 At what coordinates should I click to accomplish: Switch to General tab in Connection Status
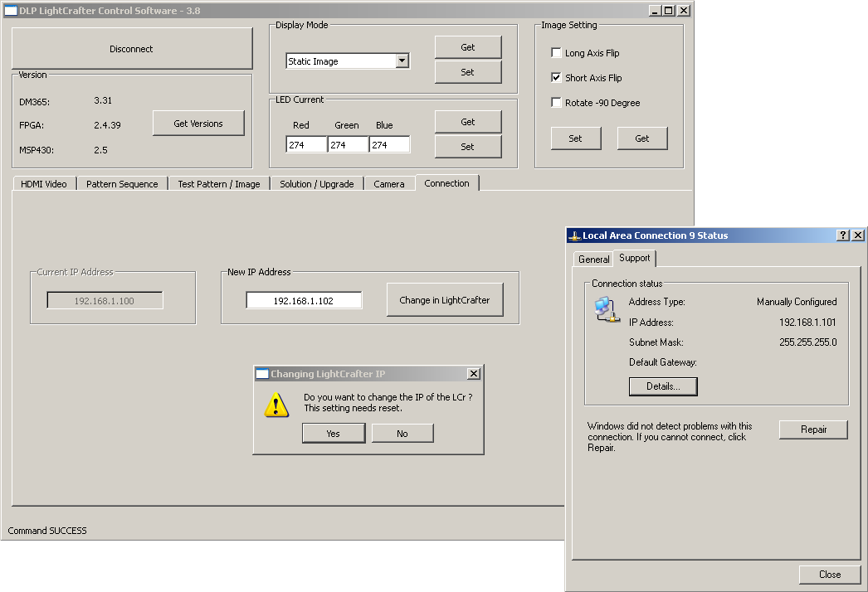tap(593, 259)
